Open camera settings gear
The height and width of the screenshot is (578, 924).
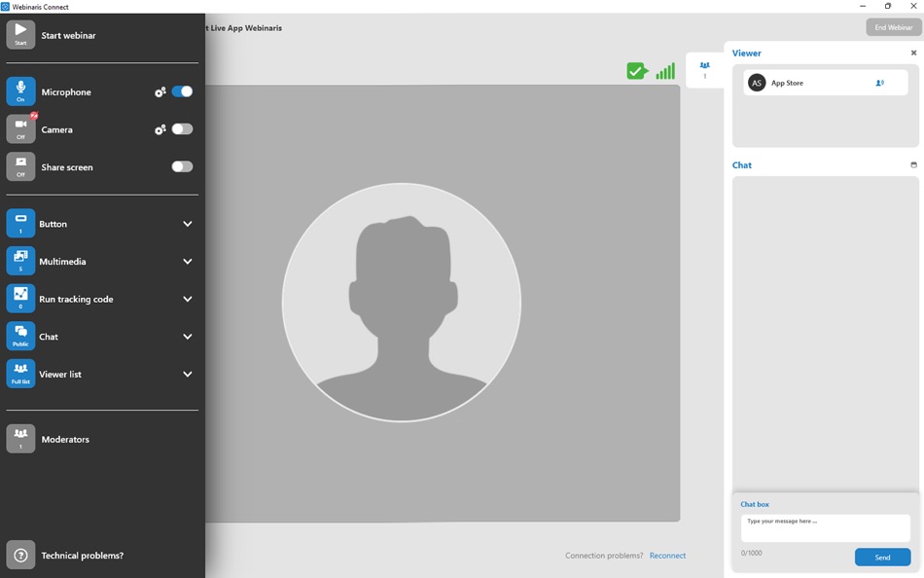(160, 129)
